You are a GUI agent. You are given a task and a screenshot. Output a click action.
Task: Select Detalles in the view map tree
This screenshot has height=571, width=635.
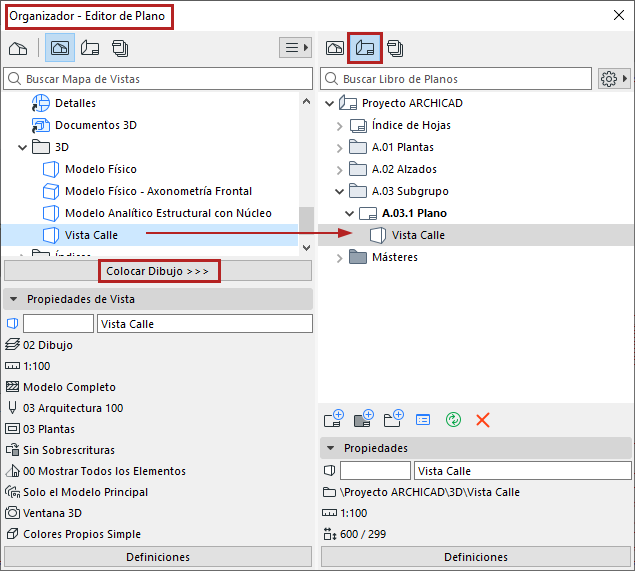[x=75, y=103]
